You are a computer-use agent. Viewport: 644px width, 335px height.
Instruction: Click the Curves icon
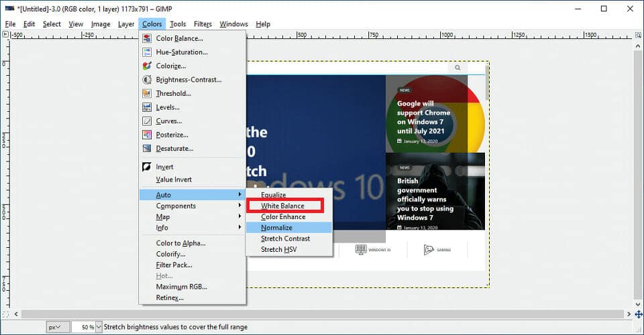click(147, 121)
